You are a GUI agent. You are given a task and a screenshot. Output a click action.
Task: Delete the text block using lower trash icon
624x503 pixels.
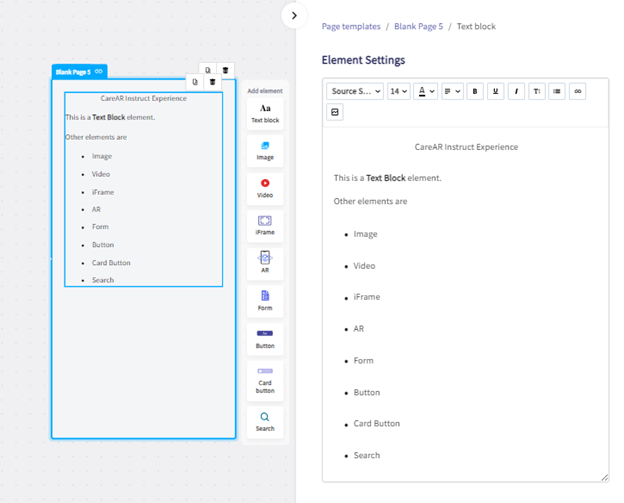pyautogui.click(x=213, y=82)
